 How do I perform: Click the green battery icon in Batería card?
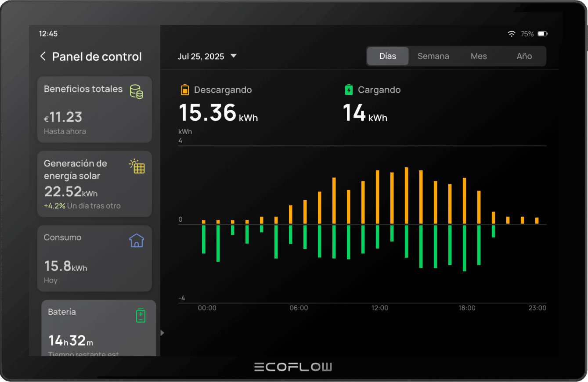pyautogui.click(x=141, y=316)
